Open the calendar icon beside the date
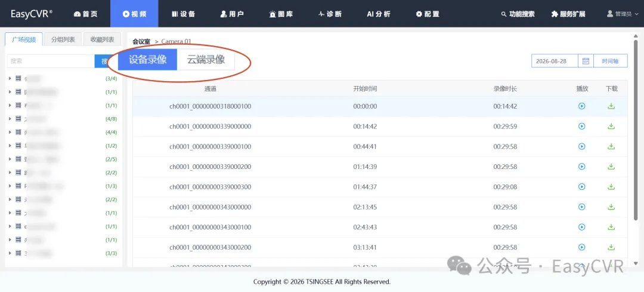 [586, 61]
